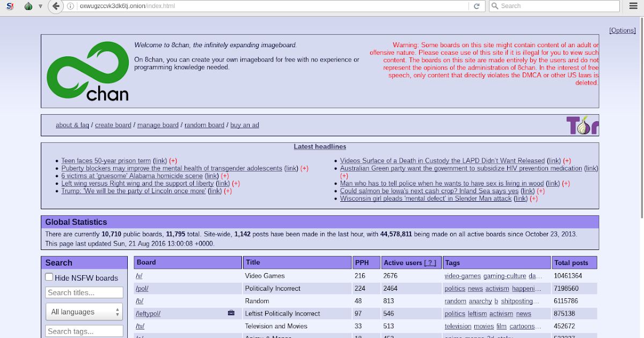Expand the onion button dropdown arrow
This screenshot has height=338, width=644.
click(40, 6)
